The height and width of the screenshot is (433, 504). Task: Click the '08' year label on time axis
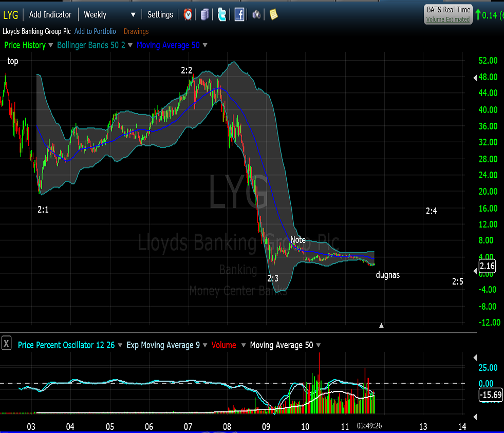pyautogui.click(x=227, y=427)
